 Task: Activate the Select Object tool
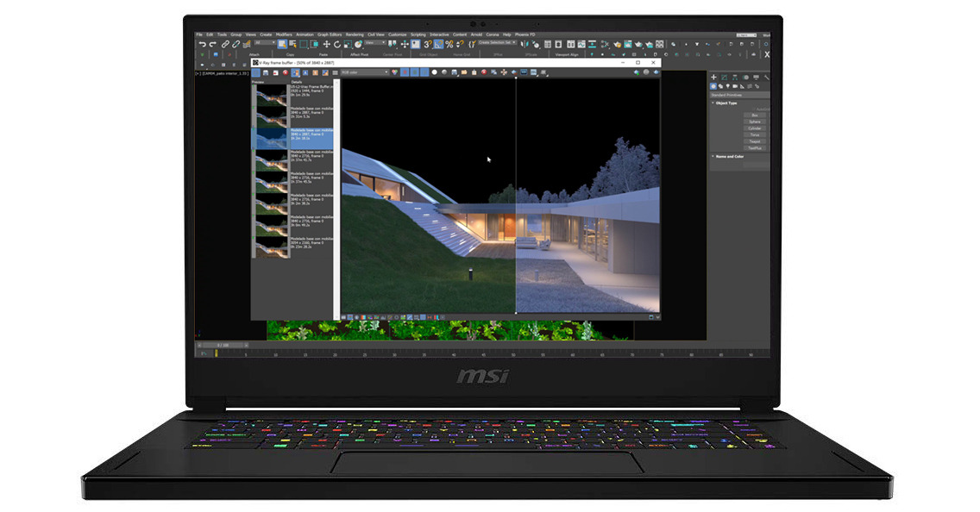coord(281,44)
